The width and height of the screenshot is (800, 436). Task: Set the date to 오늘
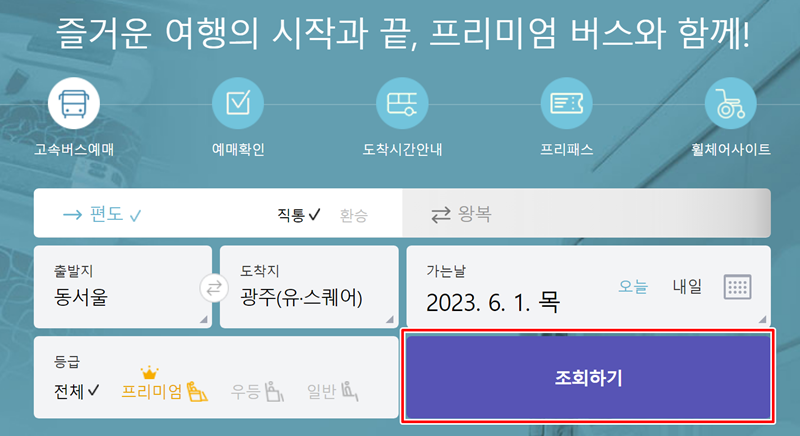pos(633,286)
